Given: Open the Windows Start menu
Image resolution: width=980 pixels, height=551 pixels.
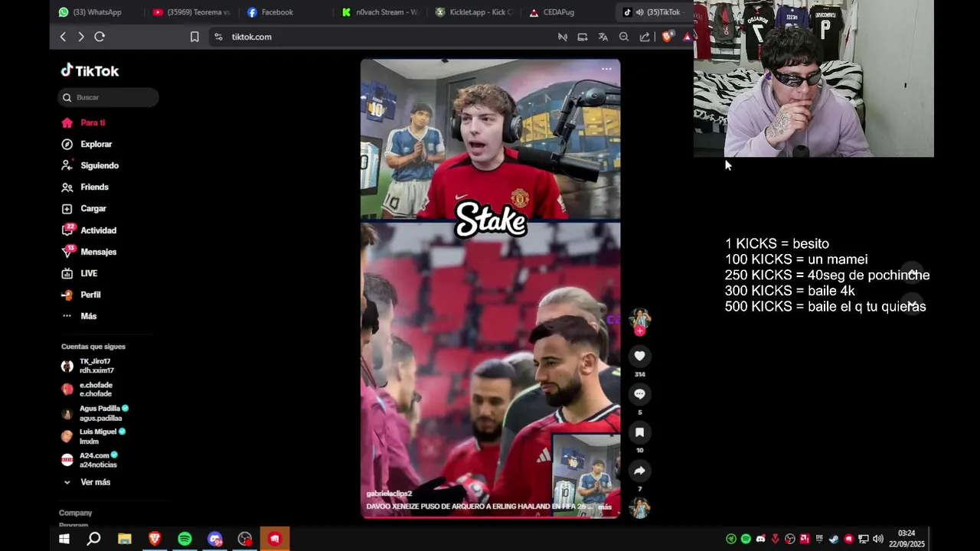Looking at the screenshot, I should point(64,539).
